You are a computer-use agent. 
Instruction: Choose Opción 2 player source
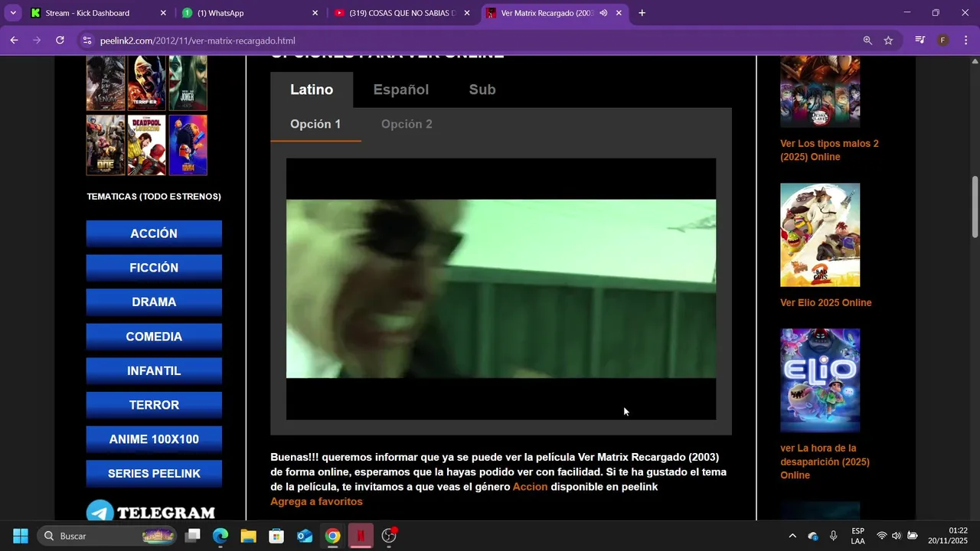click(x=407, y=124)
